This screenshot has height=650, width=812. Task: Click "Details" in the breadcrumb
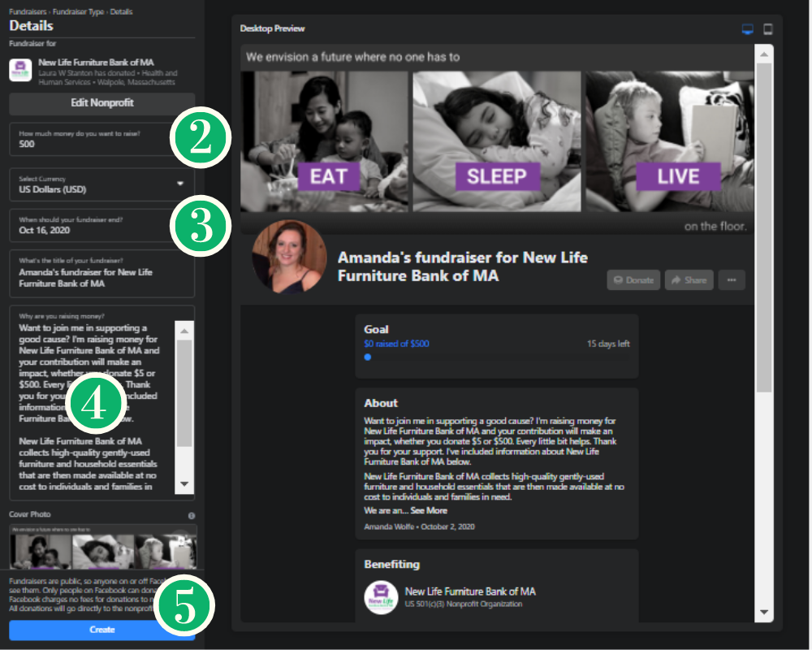[x=121, y=12]
